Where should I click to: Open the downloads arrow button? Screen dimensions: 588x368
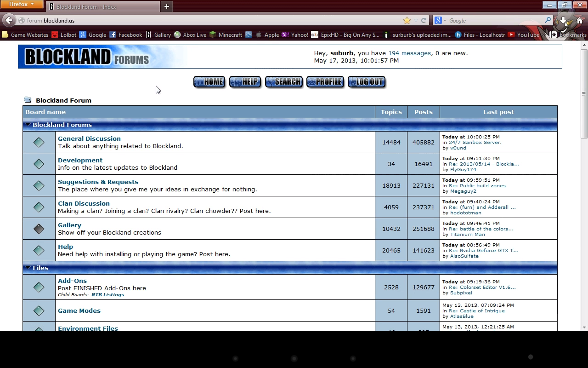[x=563, y=21]
